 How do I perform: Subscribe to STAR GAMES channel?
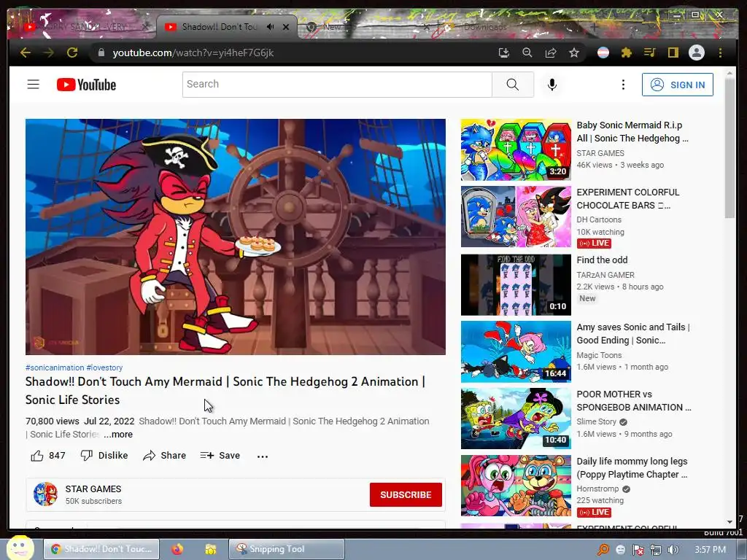[x=406, y=495]
